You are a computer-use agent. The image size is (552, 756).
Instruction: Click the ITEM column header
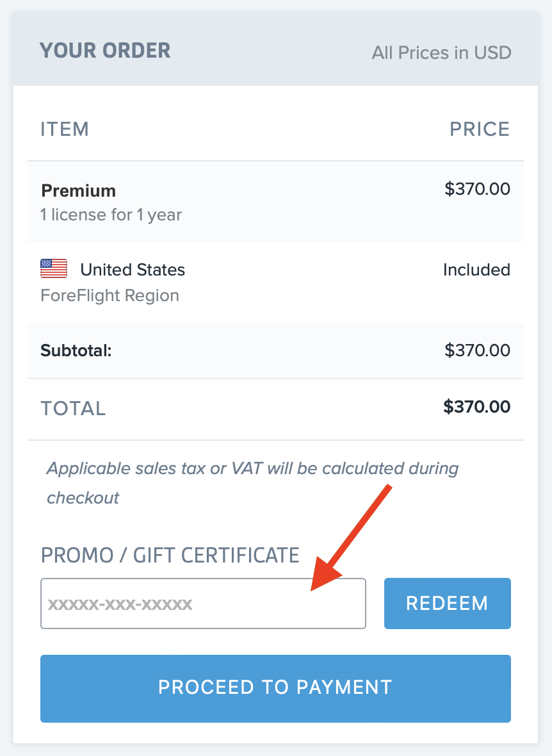point(65,129)
